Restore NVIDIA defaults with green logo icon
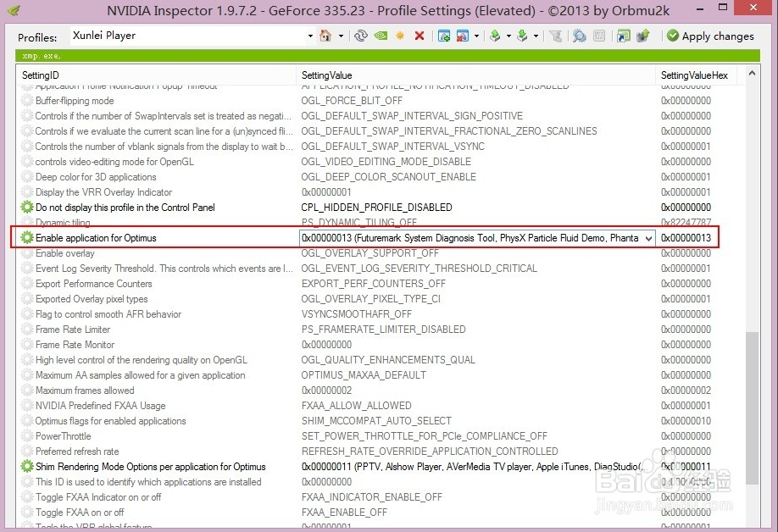 pos(381,36)
